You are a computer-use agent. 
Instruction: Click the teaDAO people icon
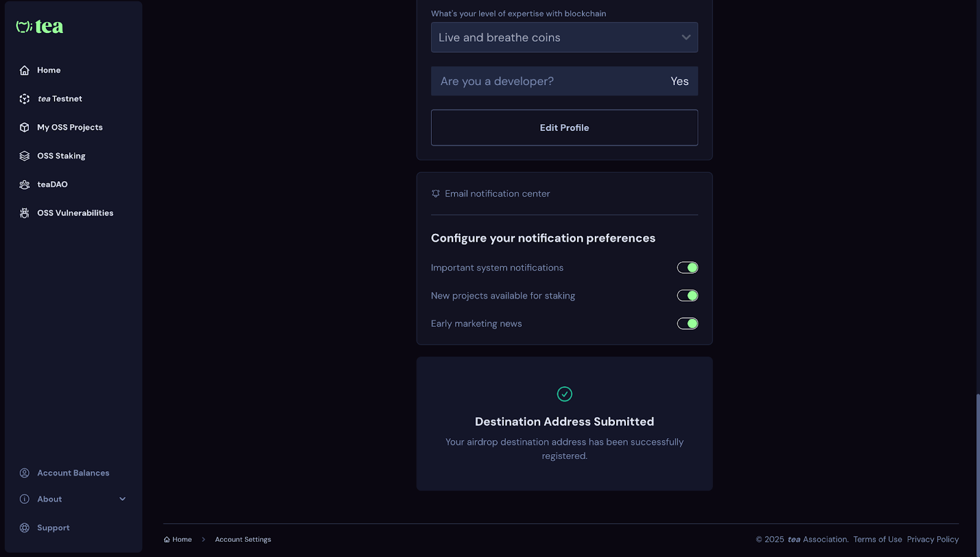(x=24, y=184)
